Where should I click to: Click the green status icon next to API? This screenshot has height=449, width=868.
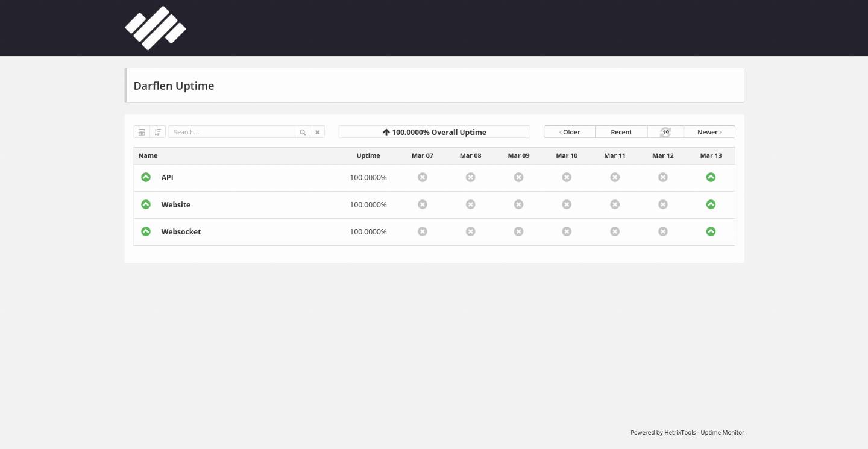[x=146, y=177]
